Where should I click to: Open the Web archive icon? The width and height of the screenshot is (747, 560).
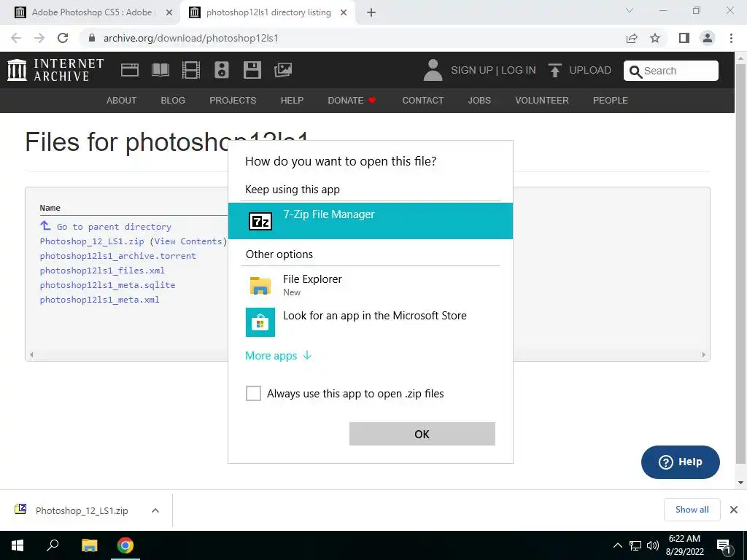point(130,70)
